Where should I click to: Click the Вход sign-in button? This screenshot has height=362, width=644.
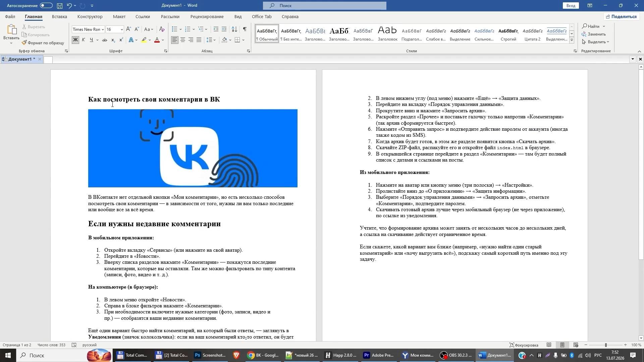pyautogui.click(x=571, y=6)
